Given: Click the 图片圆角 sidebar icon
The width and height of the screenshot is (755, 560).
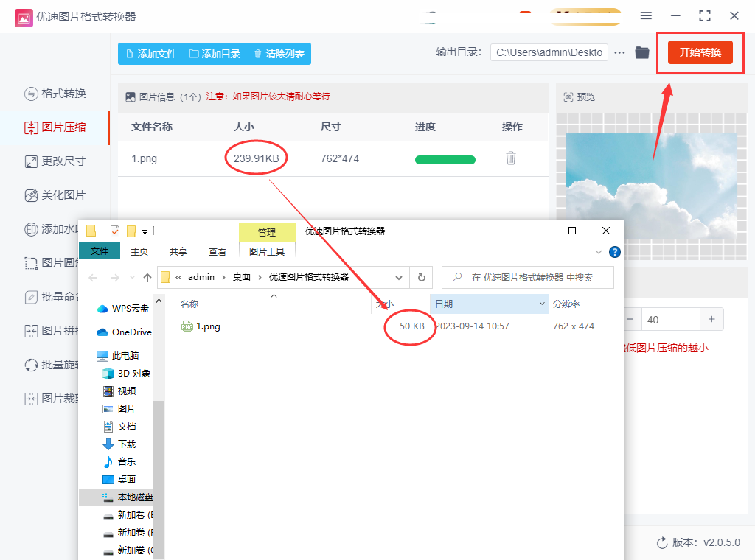Looking at the screenshot, I should 31,263.
